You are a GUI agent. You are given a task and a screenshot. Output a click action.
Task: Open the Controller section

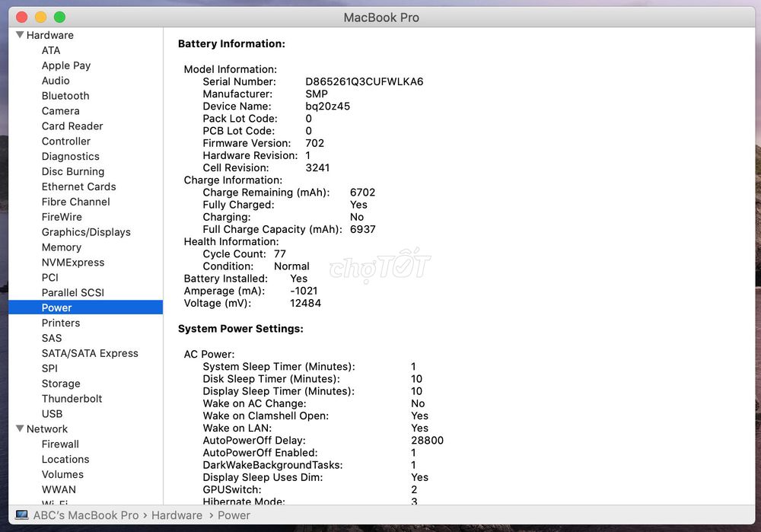[66, 142]
